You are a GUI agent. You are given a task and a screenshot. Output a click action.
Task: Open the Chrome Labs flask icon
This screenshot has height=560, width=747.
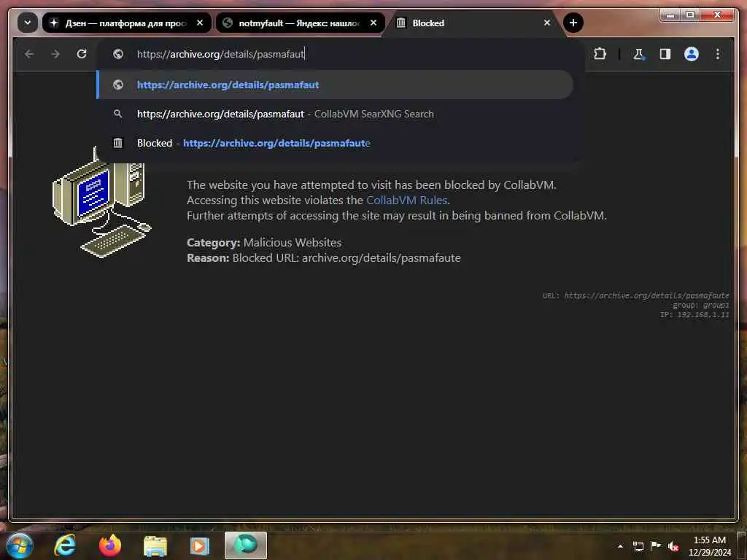point(638,54)
